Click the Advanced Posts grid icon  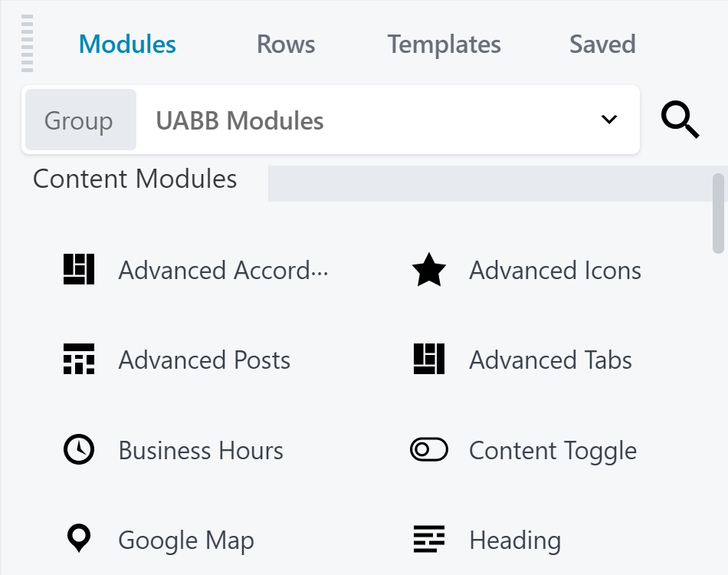tap(78, 360)
